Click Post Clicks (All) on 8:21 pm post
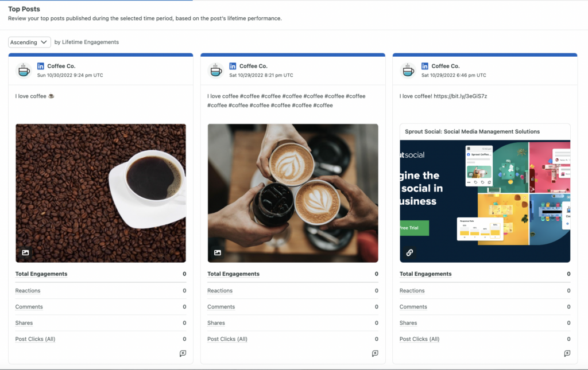588x370 pixels. (x=227, y=339)
